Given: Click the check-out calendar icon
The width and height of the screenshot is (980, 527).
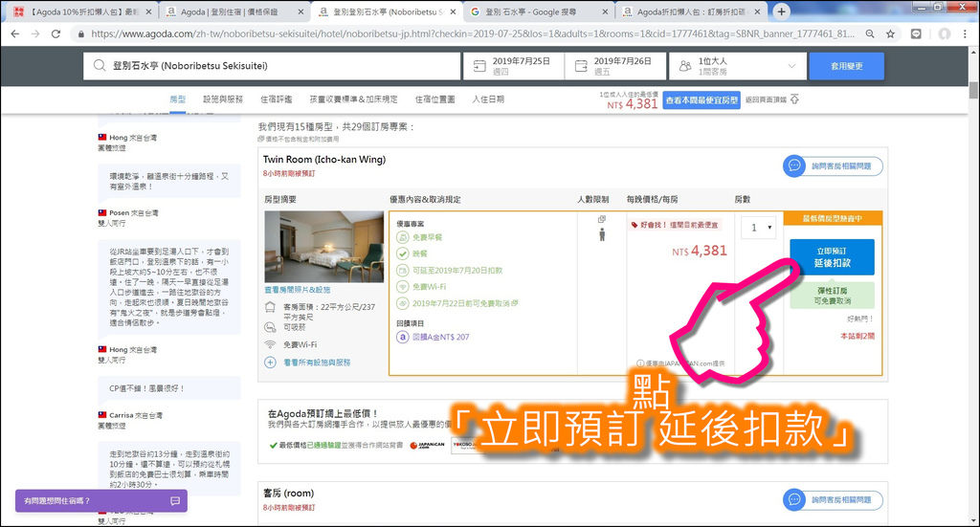Looking at the screenshot, I should point(581,66).
